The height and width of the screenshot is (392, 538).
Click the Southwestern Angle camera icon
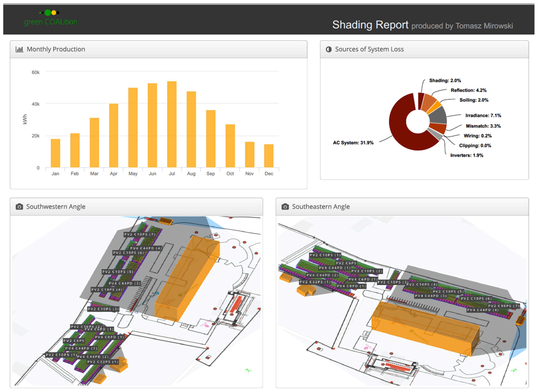[x=19, y=207]
